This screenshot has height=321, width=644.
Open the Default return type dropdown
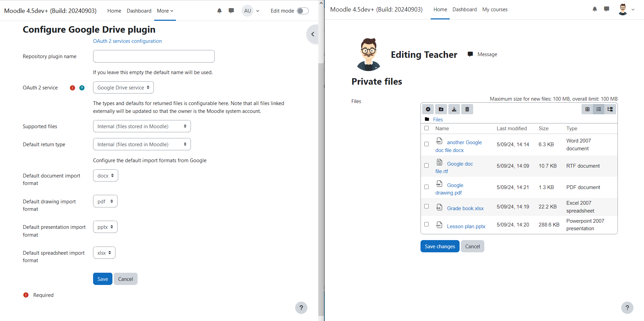pos(142,144)
